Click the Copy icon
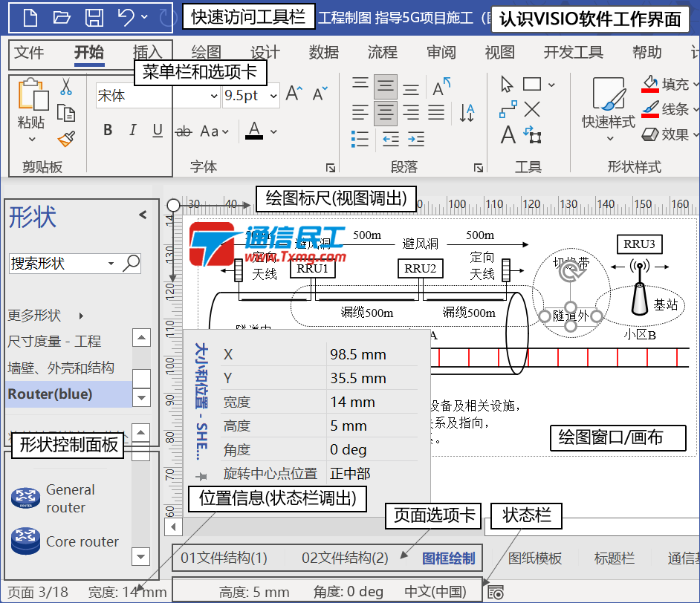 66,114
